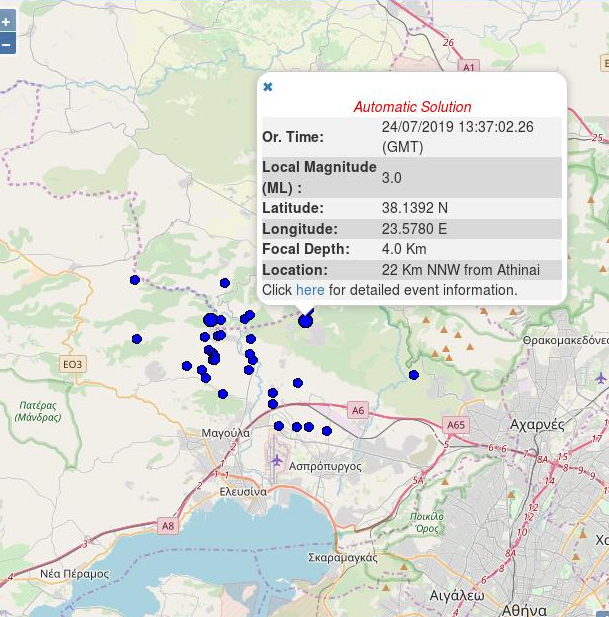
Task: Click the A8 highway shield
Action: point(168,526)
